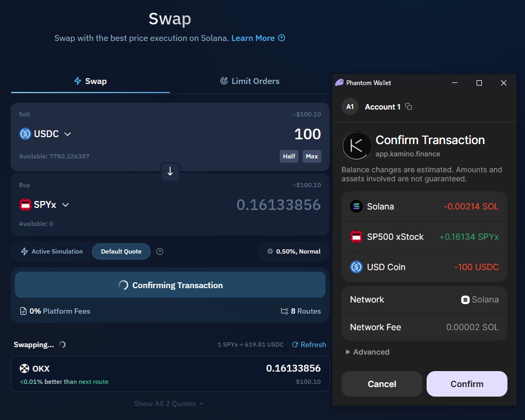Cancel the Phantom transaction
The width and height of the screenshot is (525, 420).
coord(382,384)
